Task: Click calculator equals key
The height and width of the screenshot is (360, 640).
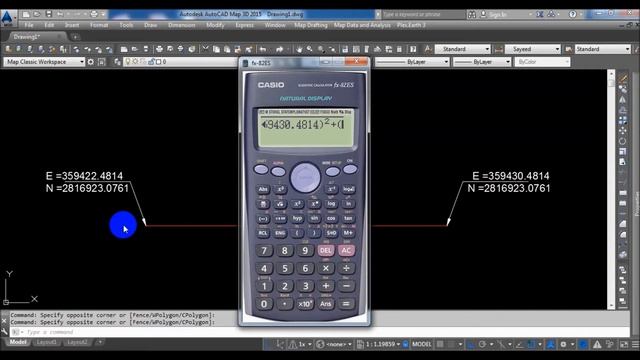Action: coord(346,304)
